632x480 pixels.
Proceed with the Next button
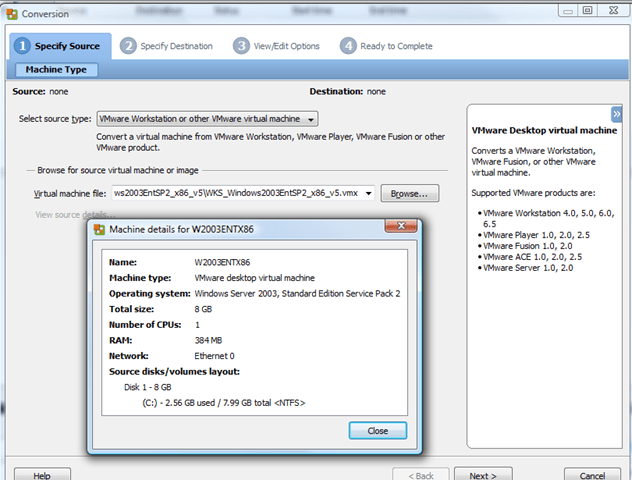coord(490,475)
